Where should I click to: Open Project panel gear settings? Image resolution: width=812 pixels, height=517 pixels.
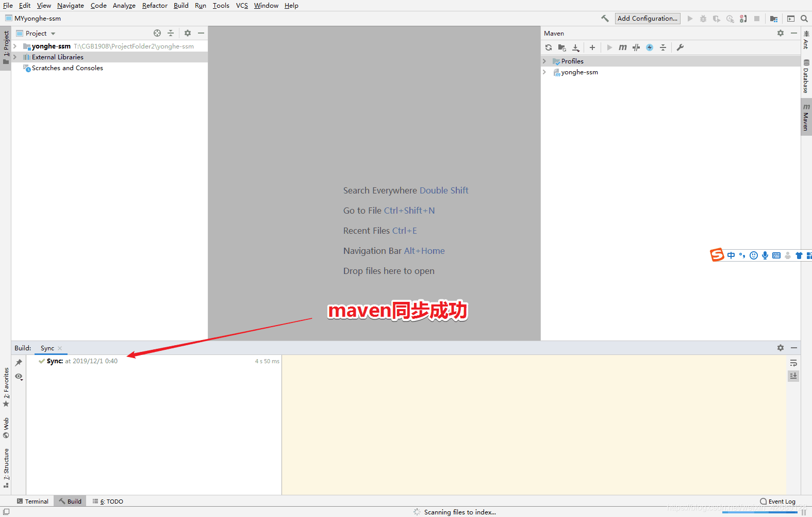(x=188, y=33)
